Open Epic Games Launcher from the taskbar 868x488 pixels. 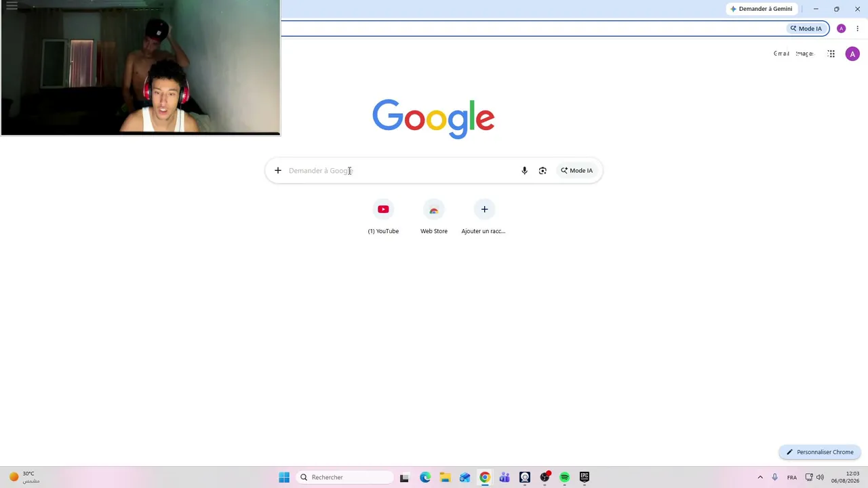coord(585,477)
